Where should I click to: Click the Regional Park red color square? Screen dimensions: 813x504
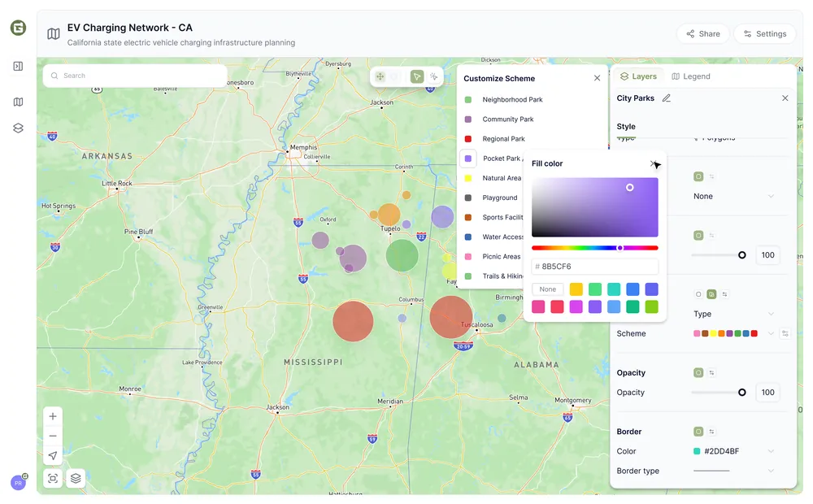(x=468, y=139)
